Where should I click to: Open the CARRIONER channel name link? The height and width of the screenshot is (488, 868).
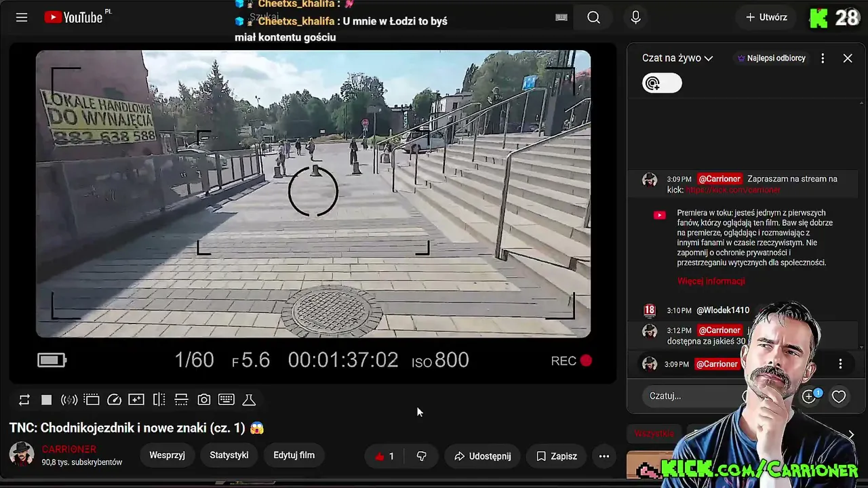click(69, 449)
